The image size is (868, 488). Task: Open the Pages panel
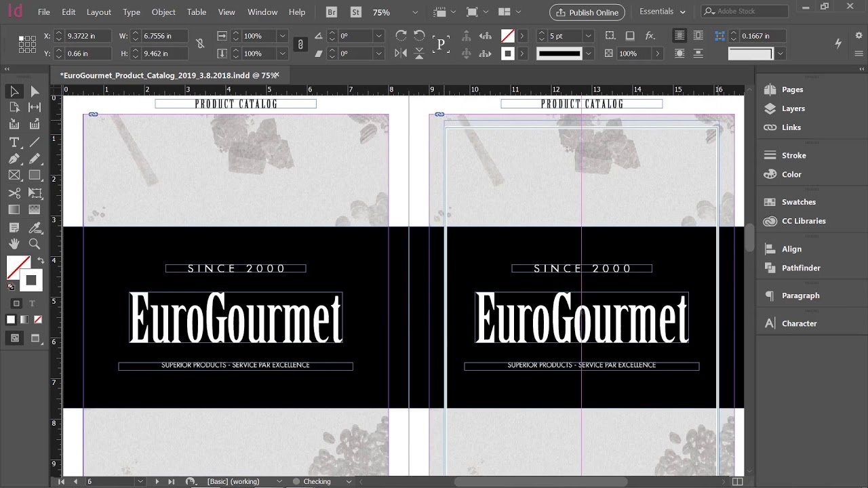pyautogui.click(x=792, y=89)
